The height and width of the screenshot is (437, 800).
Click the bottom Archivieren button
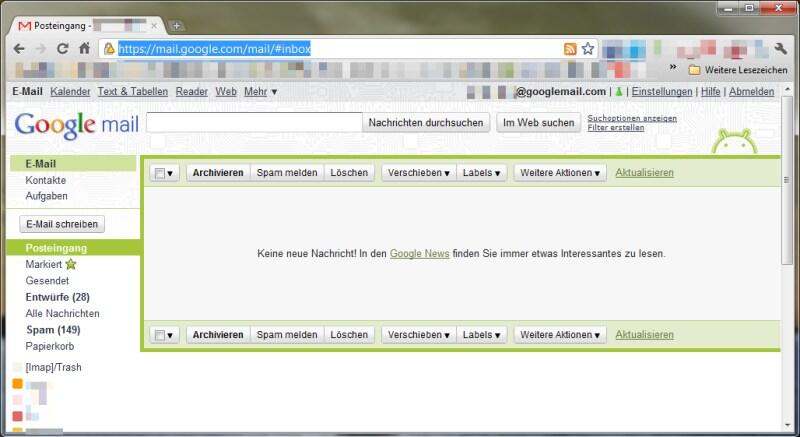(x=218, y=335)
